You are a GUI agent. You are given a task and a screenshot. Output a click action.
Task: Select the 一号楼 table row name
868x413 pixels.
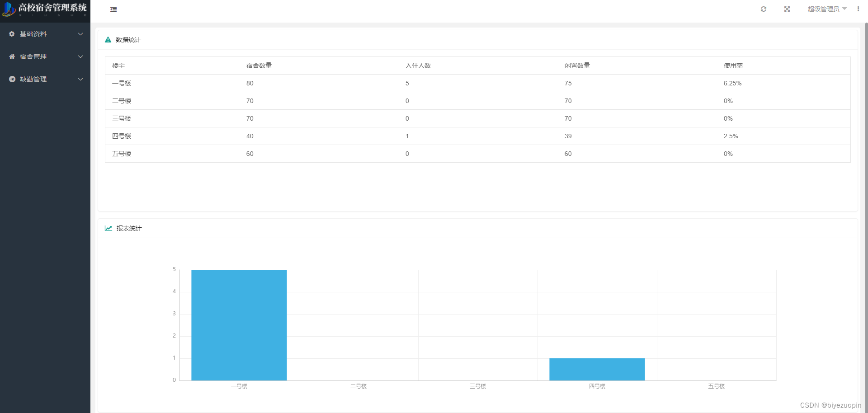(x=122, y=83)
